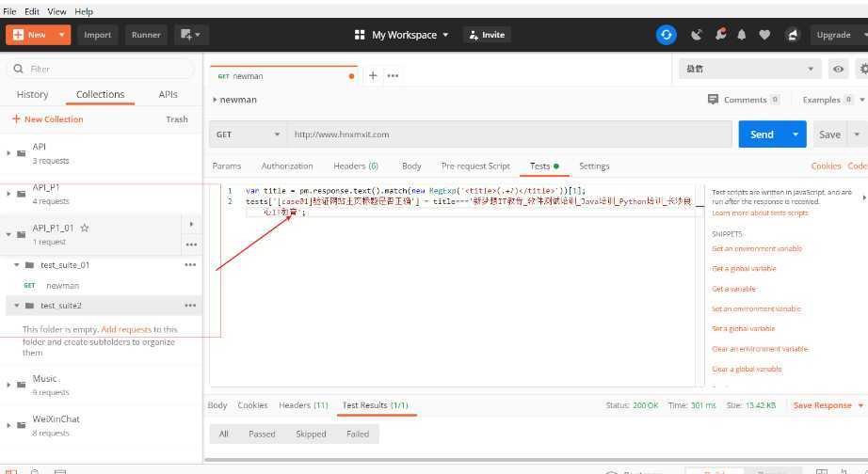868x474 pixels.
Task: Click the request URL input field
Action: coord(509,134)
